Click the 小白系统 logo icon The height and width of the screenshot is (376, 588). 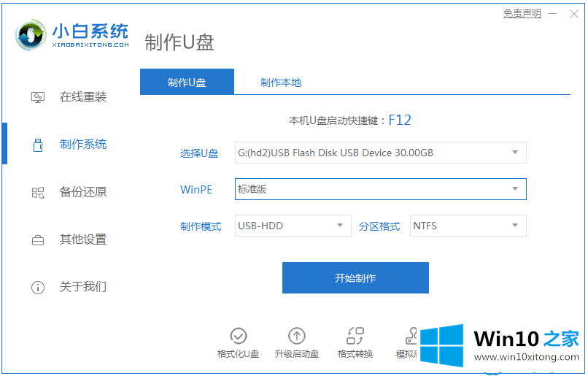click(31, 35)
